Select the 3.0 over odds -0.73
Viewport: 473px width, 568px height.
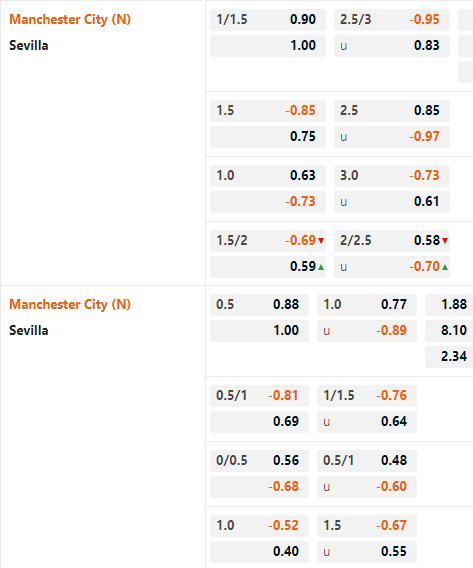(x=392, y=176)
